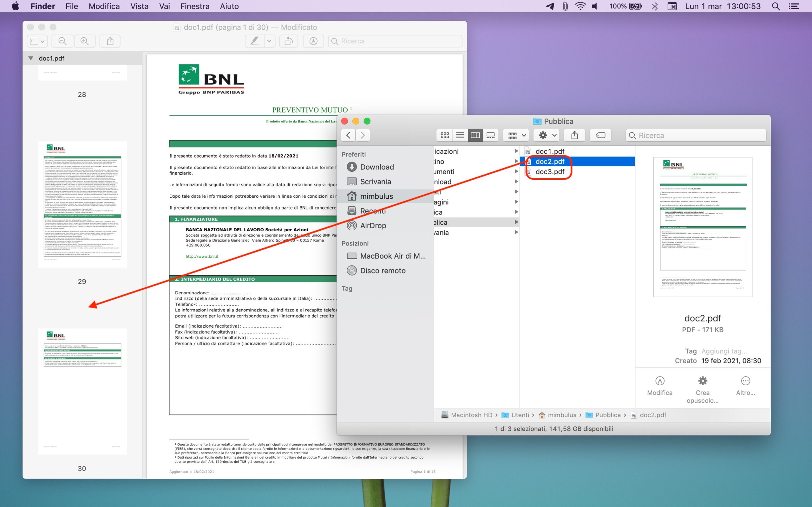Screen dimensions: 812x507
Task: Click Aggiungi tag field in preview pane
Action: (x=724, y=351)
